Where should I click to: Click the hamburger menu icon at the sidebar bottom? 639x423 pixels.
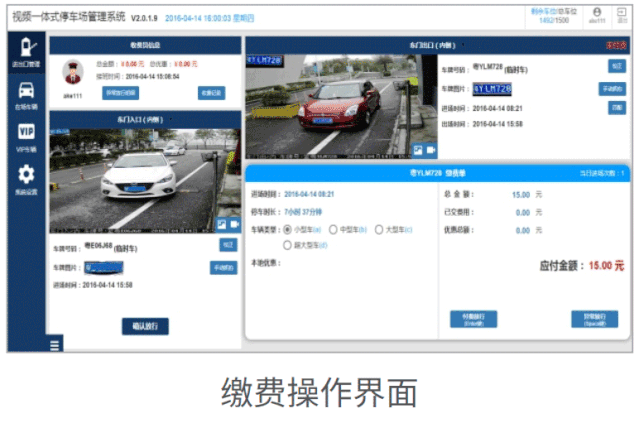point(55,345)
